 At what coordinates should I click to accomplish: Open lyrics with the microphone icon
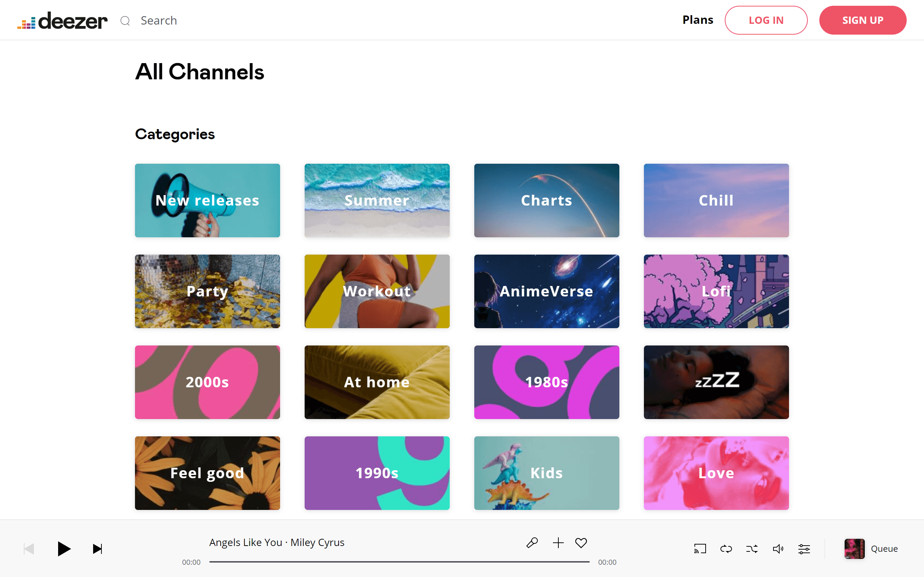click(532, 542)
